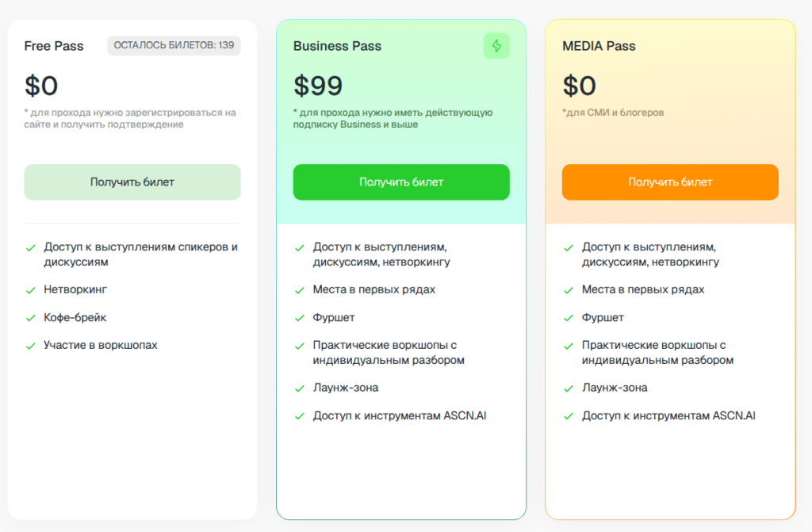Click the 'Business Pass' title
Screen dimensions: 812x532
tap(337, 46)
